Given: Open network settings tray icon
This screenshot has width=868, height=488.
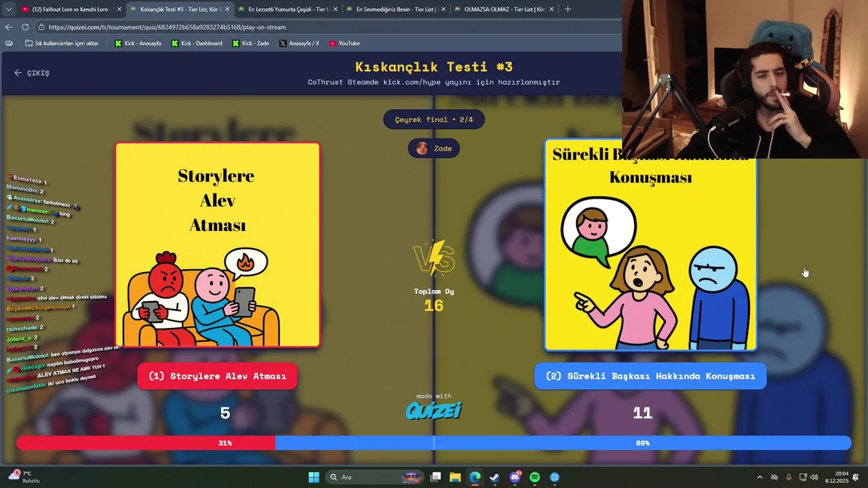Looking at the screenshot, I should tap(803, 477).
